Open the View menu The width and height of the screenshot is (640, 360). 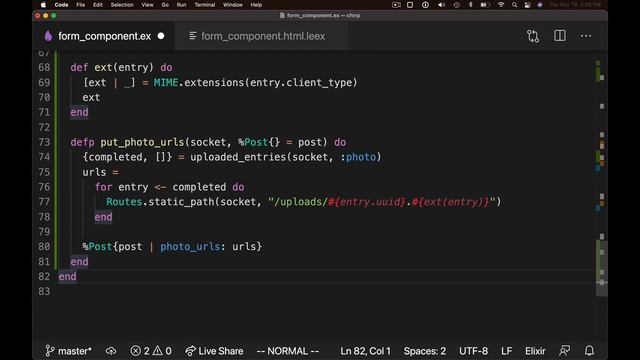click(x=147, y=5)
